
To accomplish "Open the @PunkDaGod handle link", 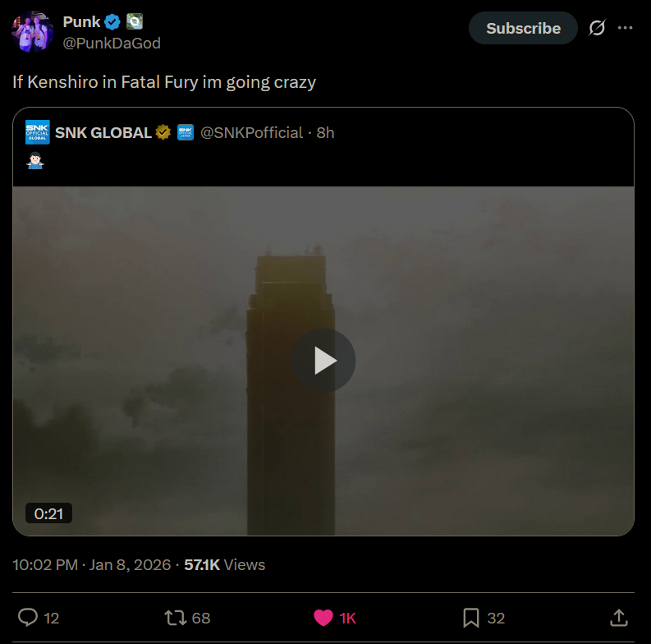I will click(x=112, y=44).
